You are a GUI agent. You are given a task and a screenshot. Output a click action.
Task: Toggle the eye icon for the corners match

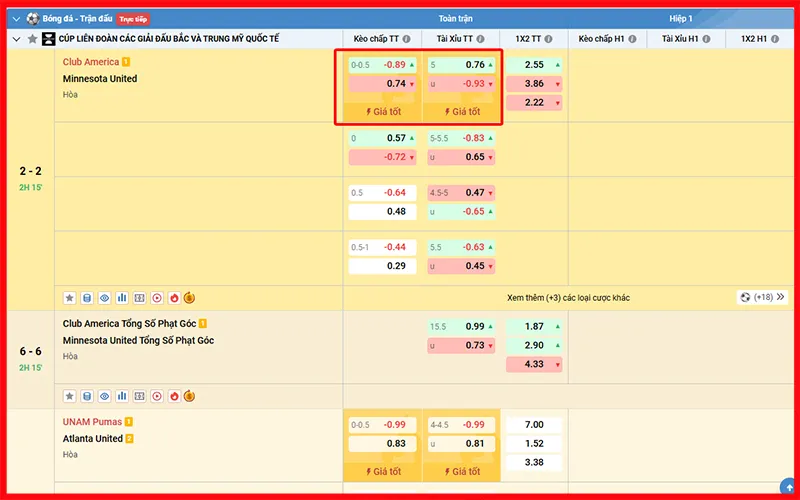point(104,396)
